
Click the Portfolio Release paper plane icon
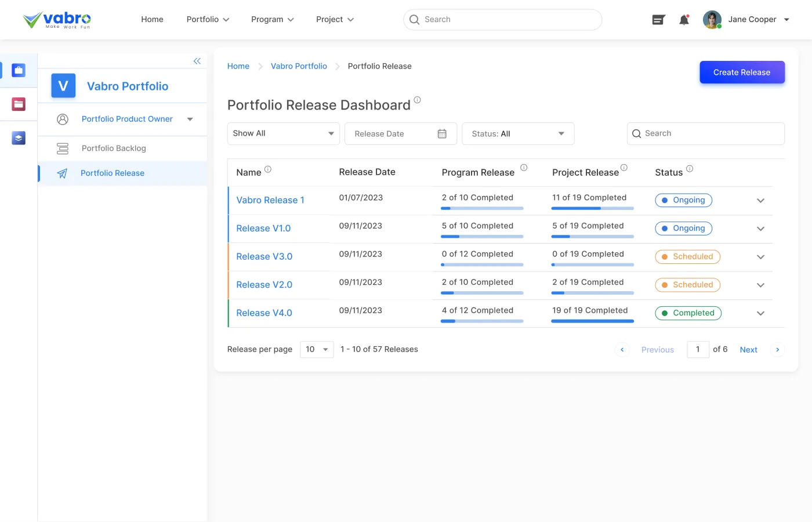pos(63,173)
